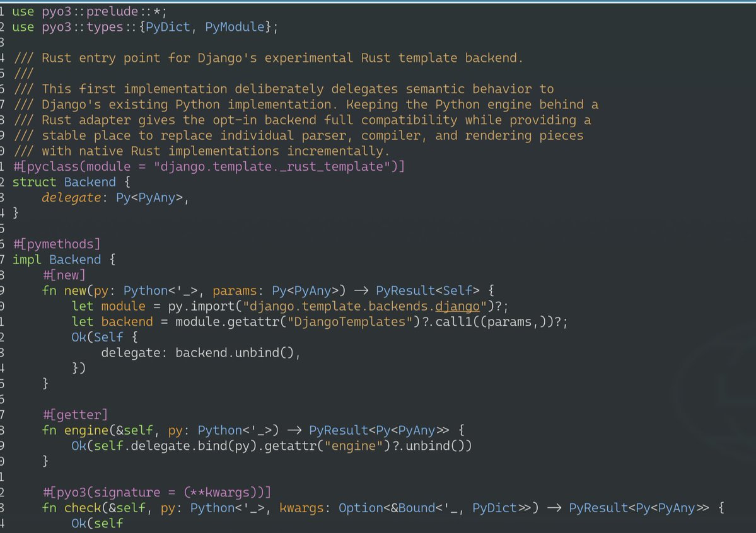The width and height of the screenshot is (756, 533).
Task: Click "module.getattr" in the let backend line
Action: pos(227,321)
